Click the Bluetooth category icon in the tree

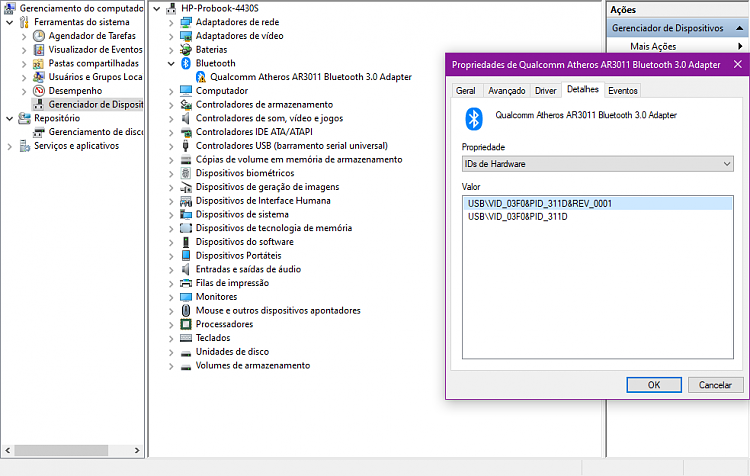click(x=186, y=63)
